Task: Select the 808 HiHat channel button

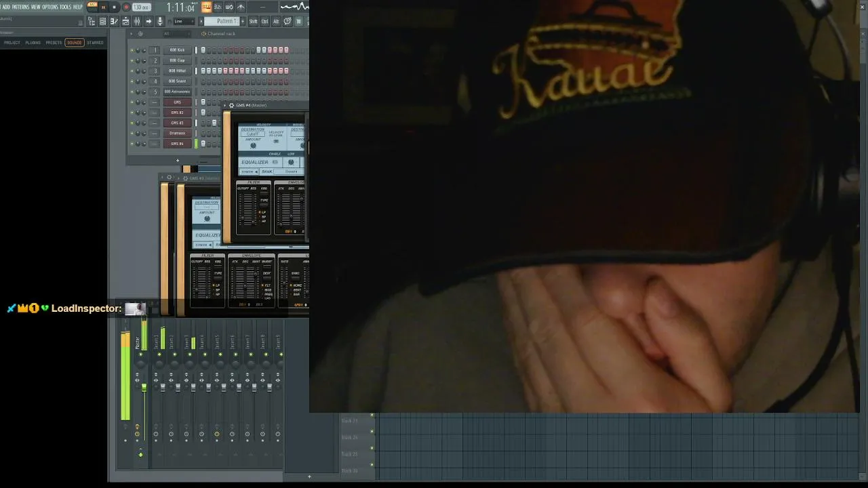Action: 177,70
